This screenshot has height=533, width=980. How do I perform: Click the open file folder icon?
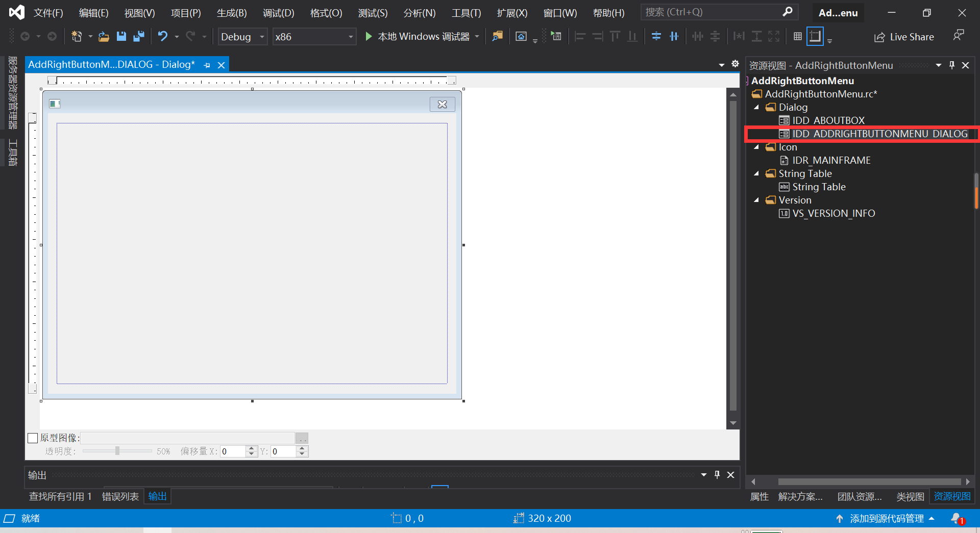104,36
